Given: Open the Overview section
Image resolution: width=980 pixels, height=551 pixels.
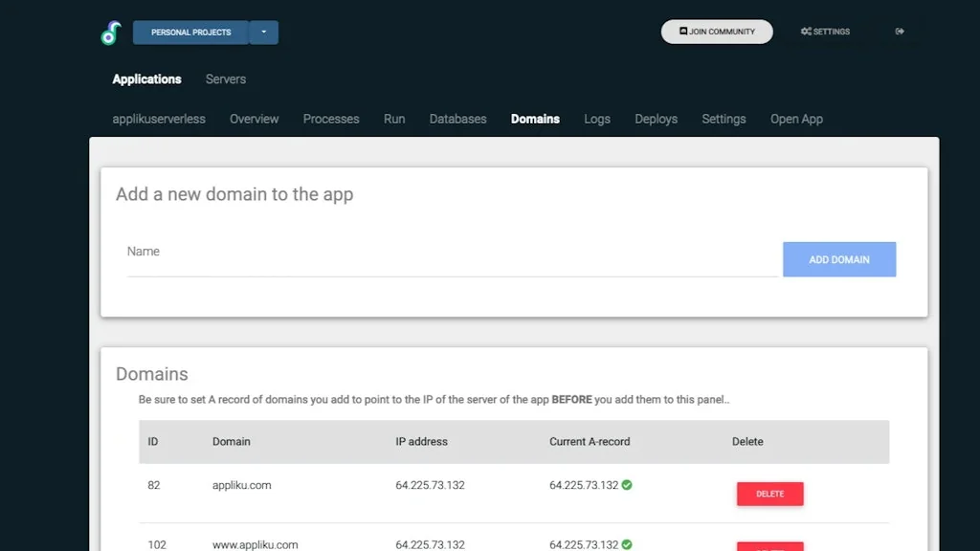Looking at the screenshot, I should point(254,119).
